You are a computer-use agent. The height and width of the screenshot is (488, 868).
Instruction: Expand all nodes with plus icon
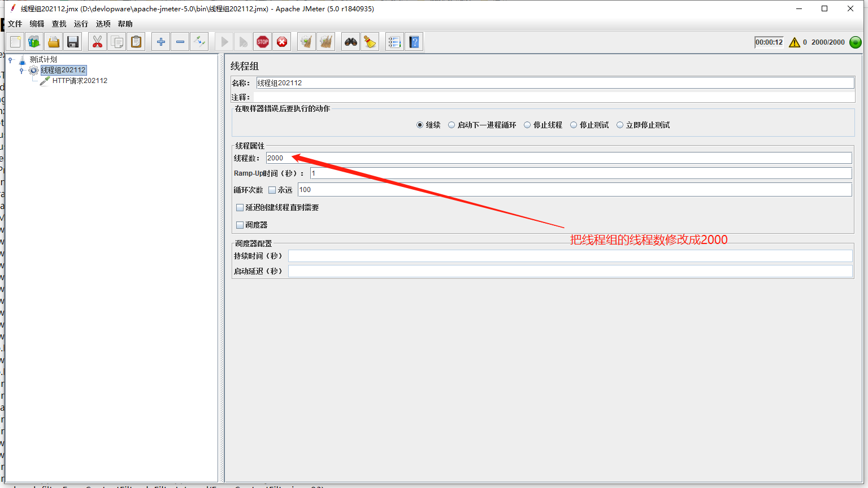click(x=161, y=42)
